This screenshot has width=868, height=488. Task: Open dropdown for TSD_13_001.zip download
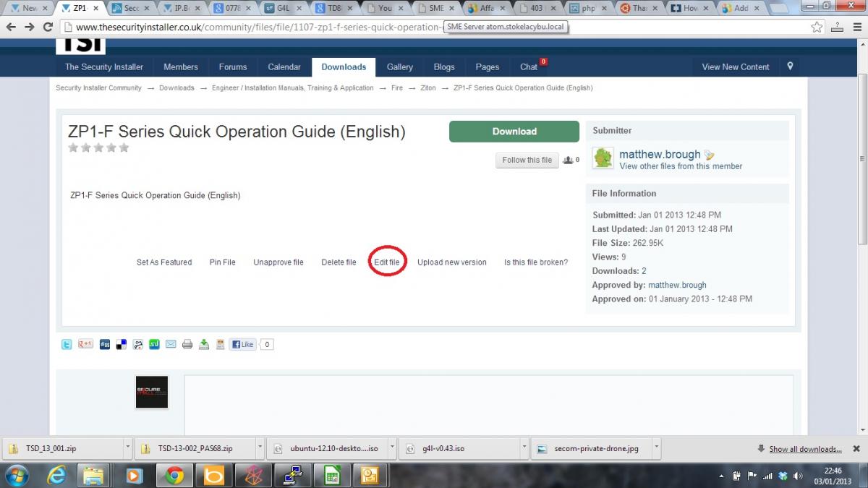(x=128, y=448)
